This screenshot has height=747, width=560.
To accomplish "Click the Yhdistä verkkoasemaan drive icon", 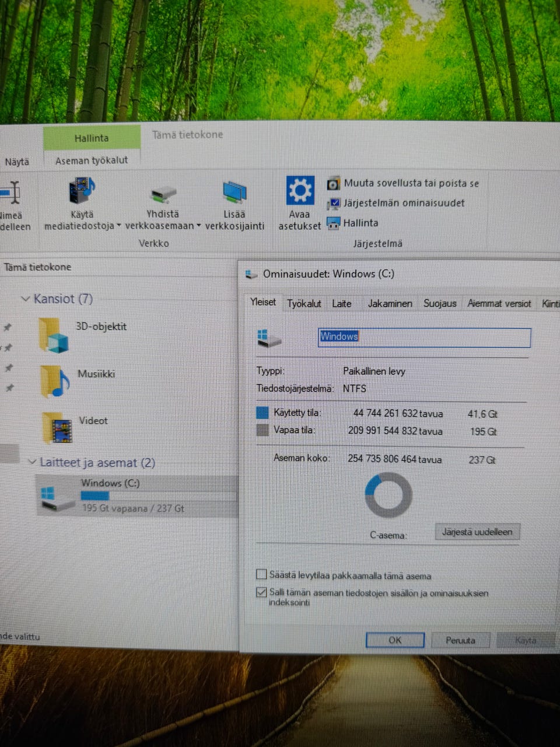I will coord(163,195).
